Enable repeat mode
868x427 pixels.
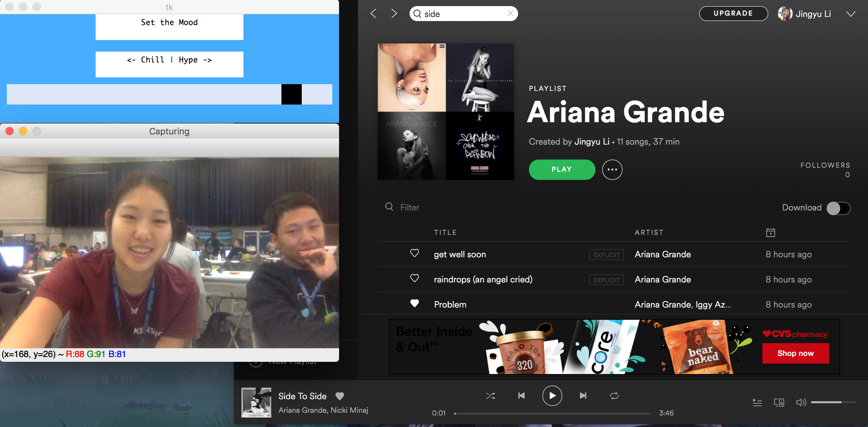tap(614, 396)
